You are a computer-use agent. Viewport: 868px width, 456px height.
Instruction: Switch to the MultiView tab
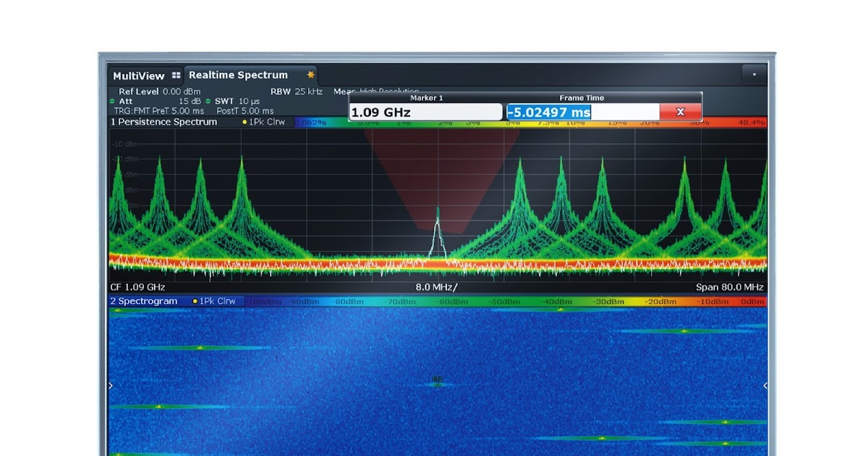(139, 76)
